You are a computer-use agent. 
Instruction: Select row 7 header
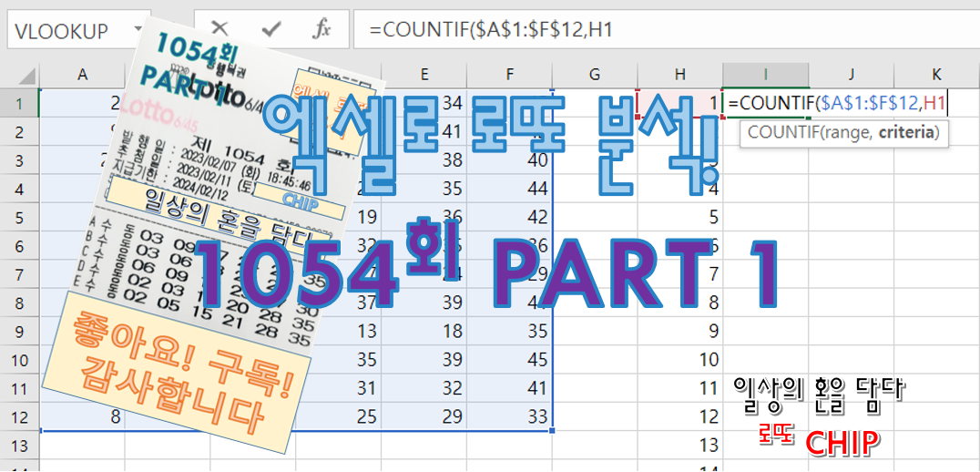tap(19, 274)
